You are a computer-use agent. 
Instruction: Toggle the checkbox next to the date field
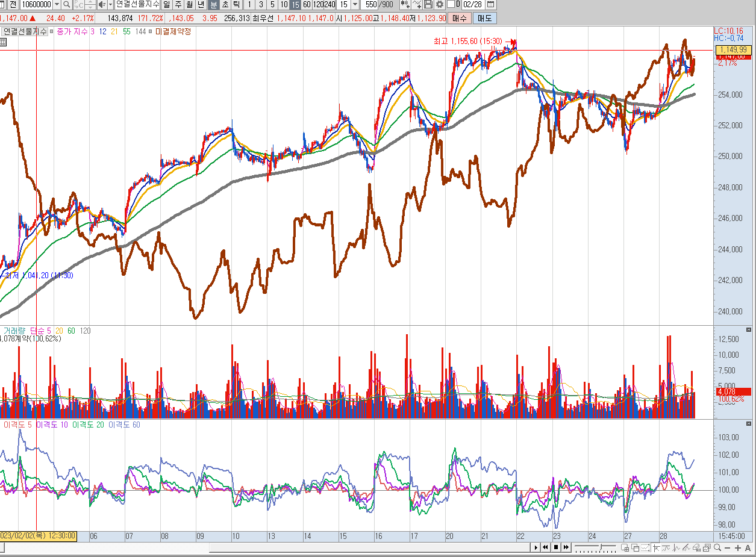pyautogui.click(x=450, y=5)
